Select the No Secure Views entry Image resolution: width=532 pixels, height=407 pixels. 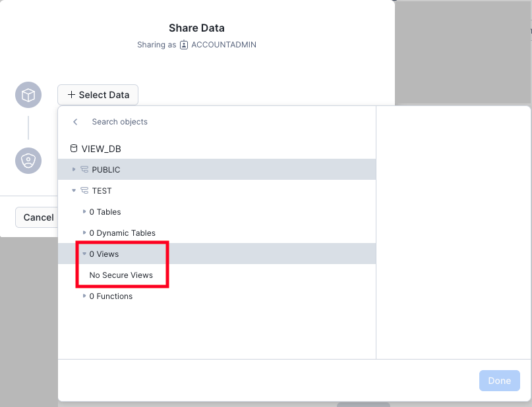(122, 275)
